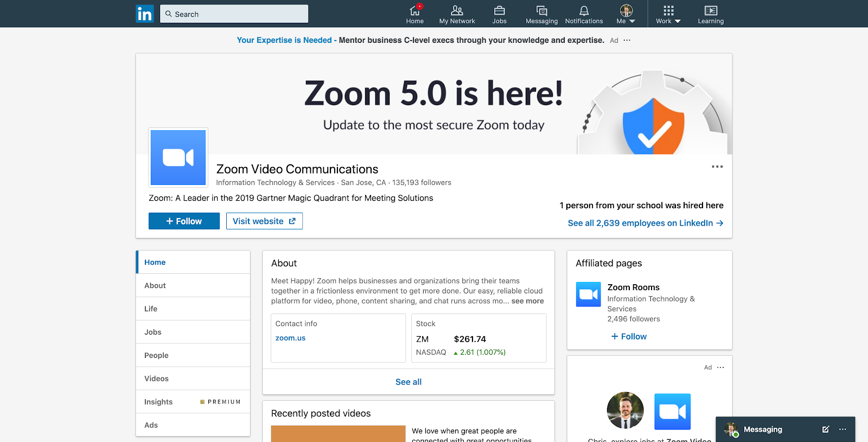Open the My Network icon

click(x=457, y=14)
